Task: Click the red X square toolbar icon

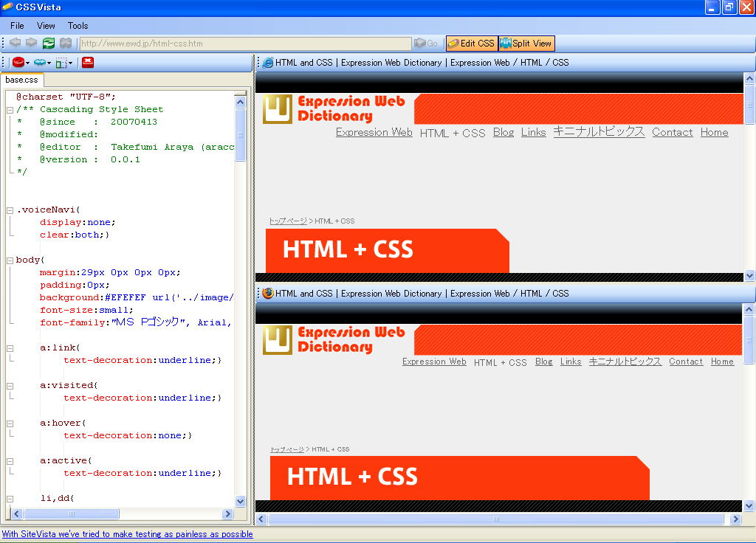Action: (88, 62)
